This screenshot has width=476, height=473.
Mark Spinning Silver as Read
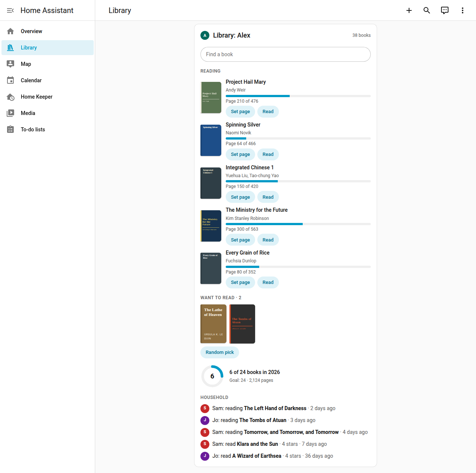pos(268,154)
